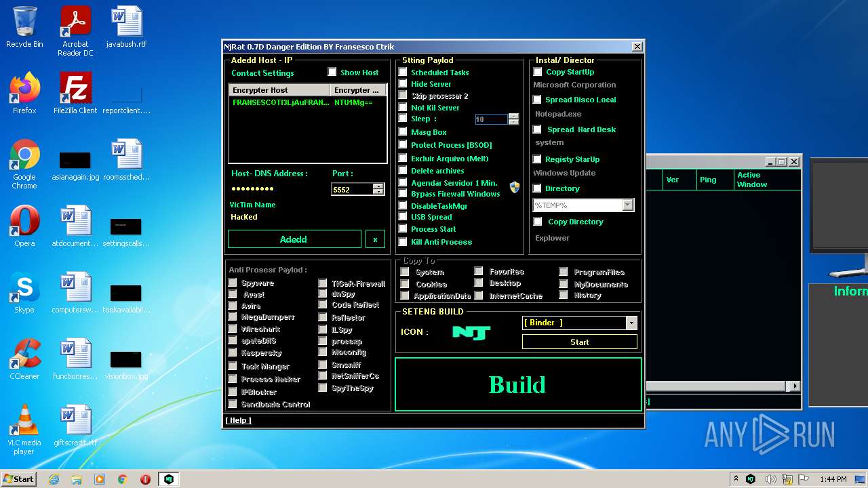868x488 pixels.
Task: Click the large Build button
Action: 518,384
